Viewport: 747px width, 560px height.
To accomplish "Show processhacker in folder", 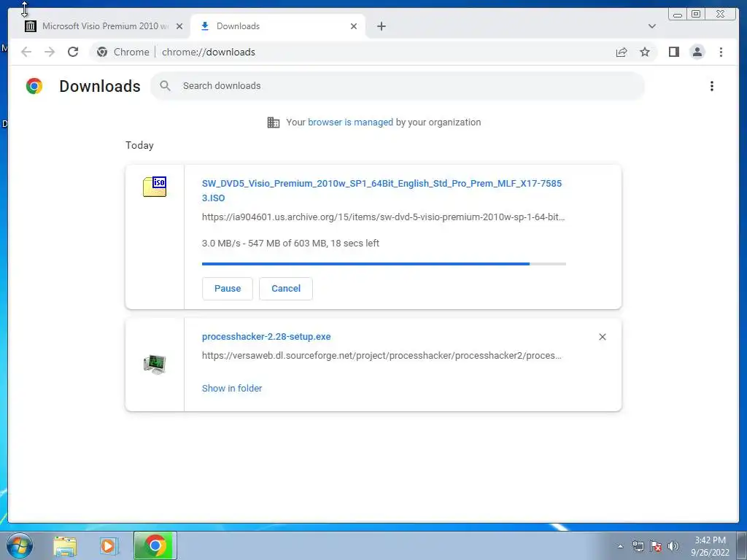I will point(232,388).
